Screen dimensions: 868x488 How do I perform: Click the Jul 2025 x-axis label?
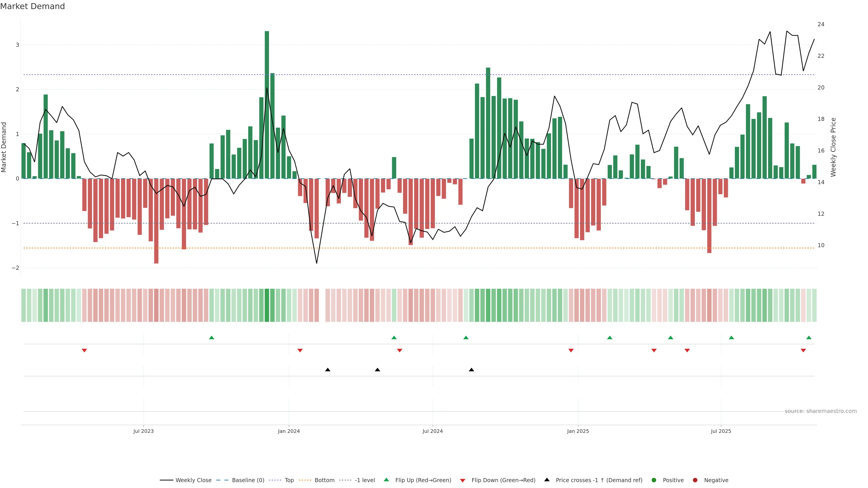click(x=721, y=432)
